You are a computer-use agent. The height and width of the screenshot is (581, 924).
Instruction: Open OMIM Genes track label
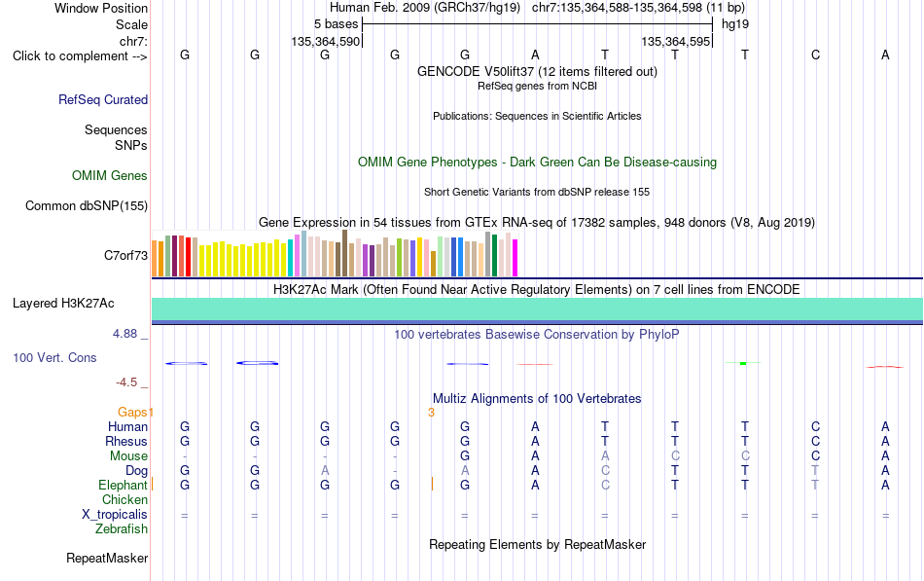click(110, 176)
